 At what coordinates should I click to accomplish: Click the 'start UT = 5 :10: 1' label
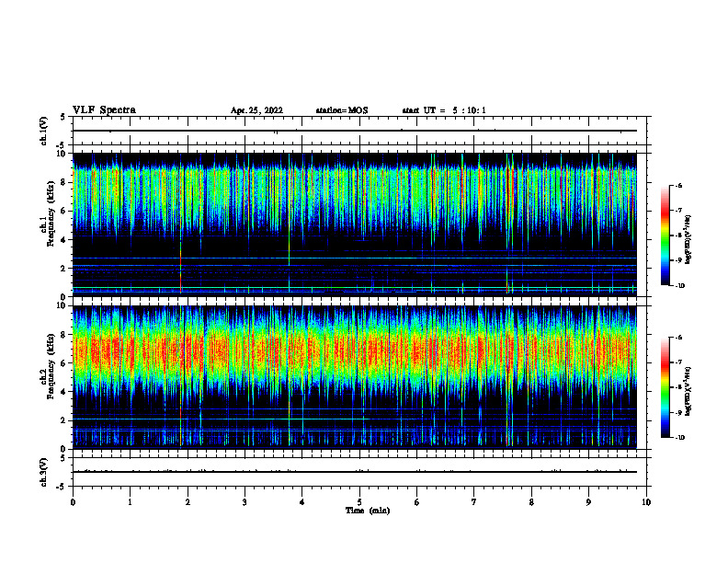tap(444, 110)
